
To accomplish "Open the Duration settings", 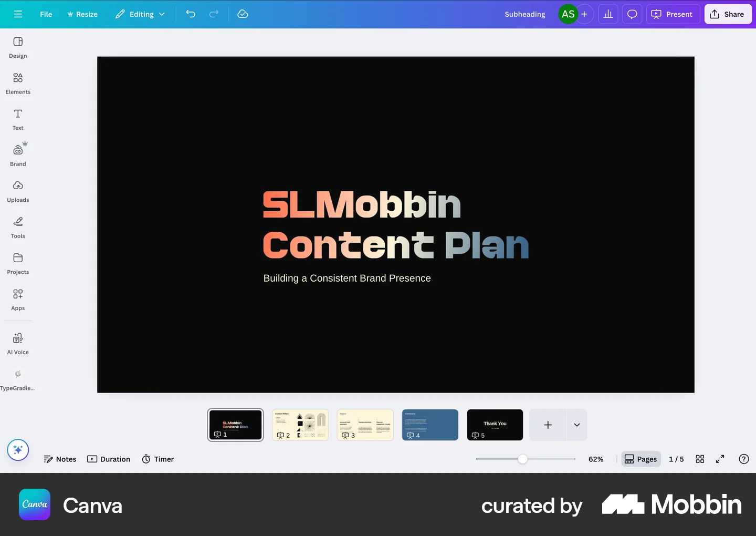I will pyautogui.click(x=109, y=459).
